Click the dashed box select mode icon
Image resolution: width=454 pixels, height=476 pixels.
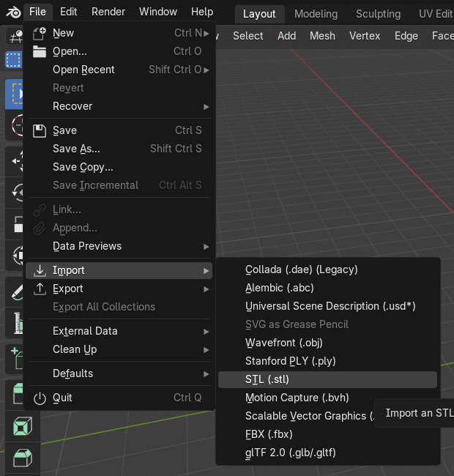(13, 60)
